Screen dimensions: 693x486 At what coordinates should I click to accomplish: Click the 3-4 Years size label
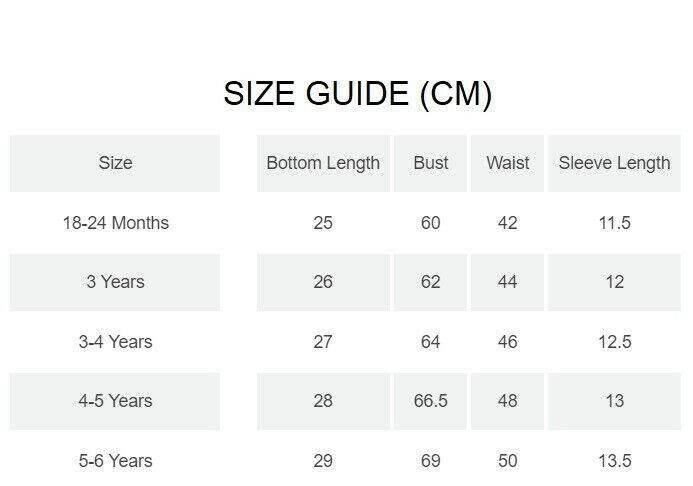115,342
